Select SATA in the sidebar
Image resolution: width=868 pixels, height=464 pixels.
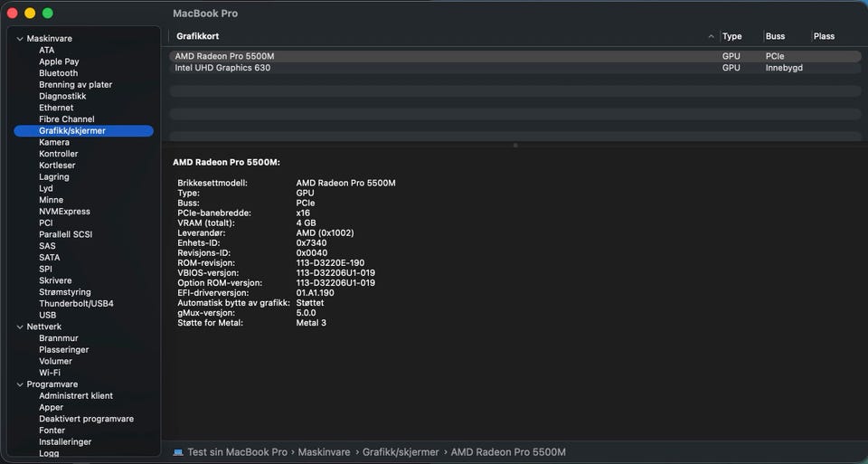tap(49, 258)
